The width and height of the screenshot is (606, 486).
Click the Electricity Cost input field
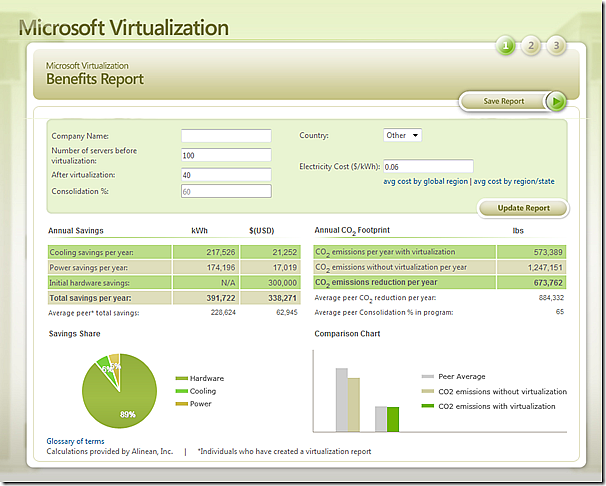click(x=428, y=166)
